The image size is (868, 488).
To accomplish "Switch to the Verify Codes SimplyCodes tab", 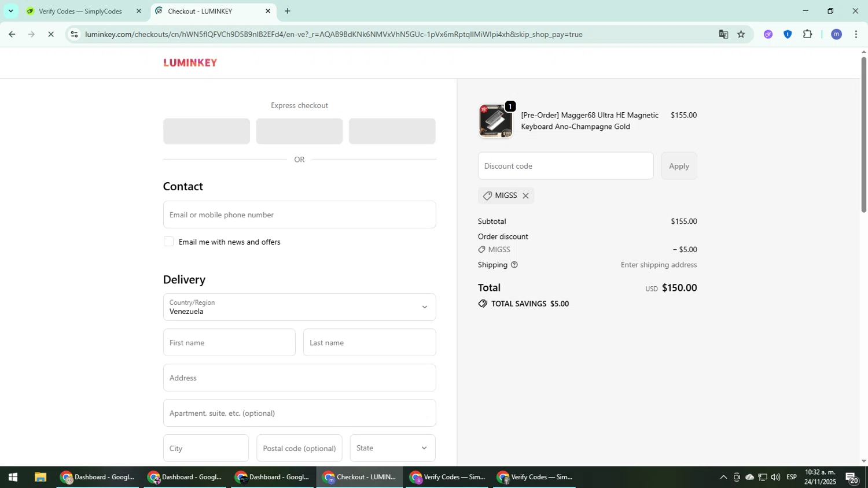I will [x=81, y=11].
